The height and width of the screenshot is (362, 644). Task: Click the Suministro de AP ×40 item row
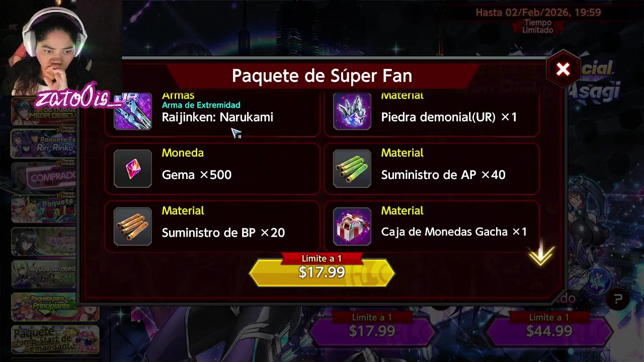pyautogui.click(x=432, y=169)
